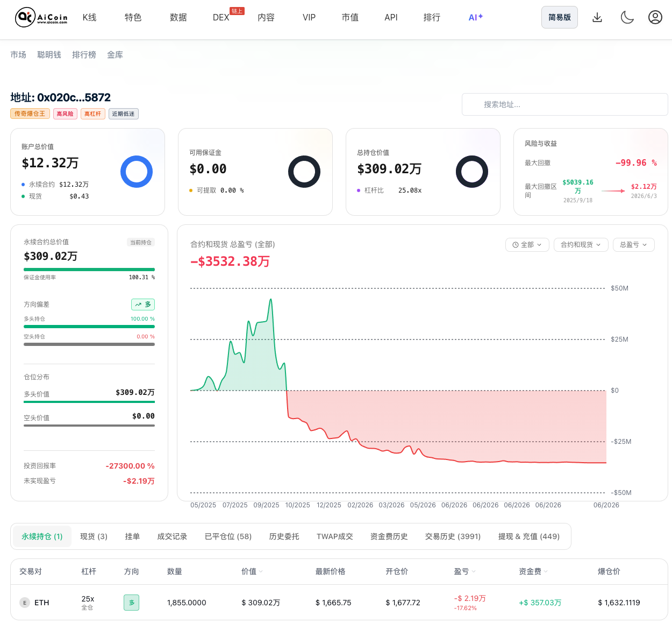Select the 成交记录 tab
The width and height of the screenshot is (672, 630).
[172, 536]
